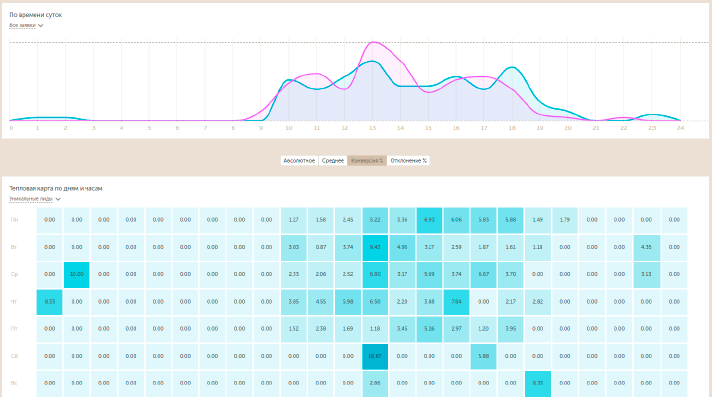Select the 'Конверсия %' mode
The height and width of the screenshot is (397, 712).
pos(367,160)
